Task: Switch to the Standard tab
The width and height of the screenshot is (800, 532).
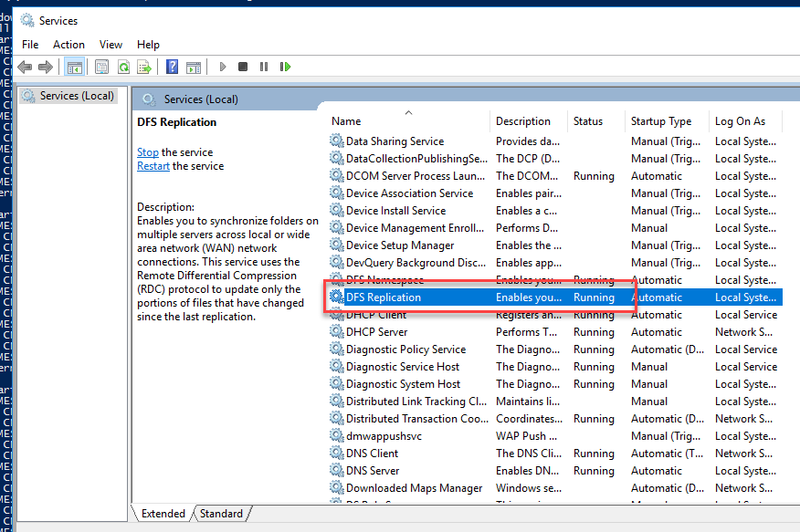Action: pyautogui.click(x=221, y=514)
